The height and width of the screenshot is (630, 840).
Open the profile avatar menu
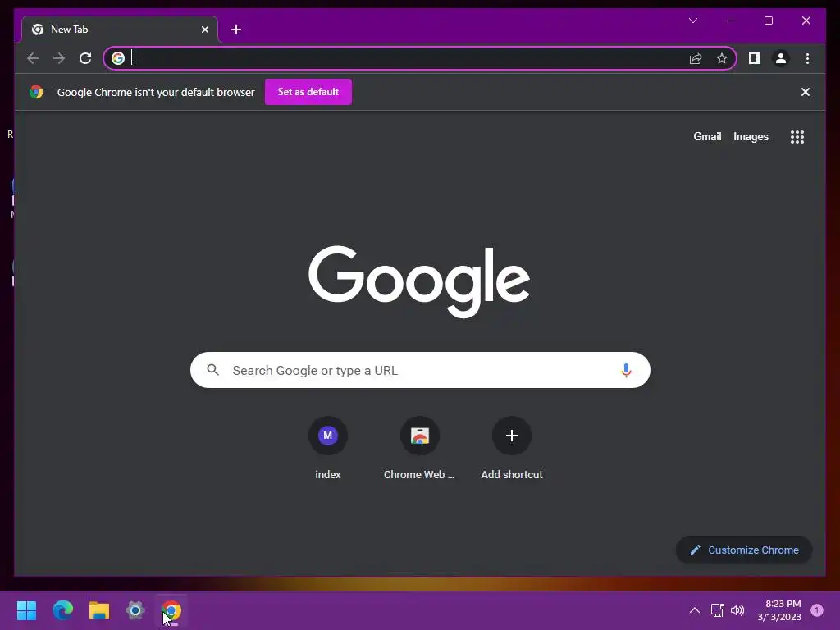click(781, 58)
